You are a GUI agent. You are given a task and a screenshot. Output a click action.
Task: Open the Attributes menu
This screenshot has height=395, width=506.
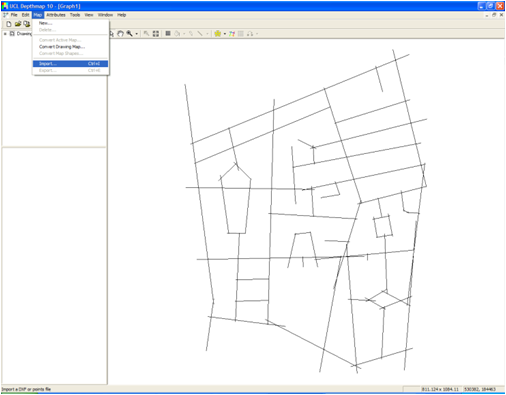pos(56,15)
